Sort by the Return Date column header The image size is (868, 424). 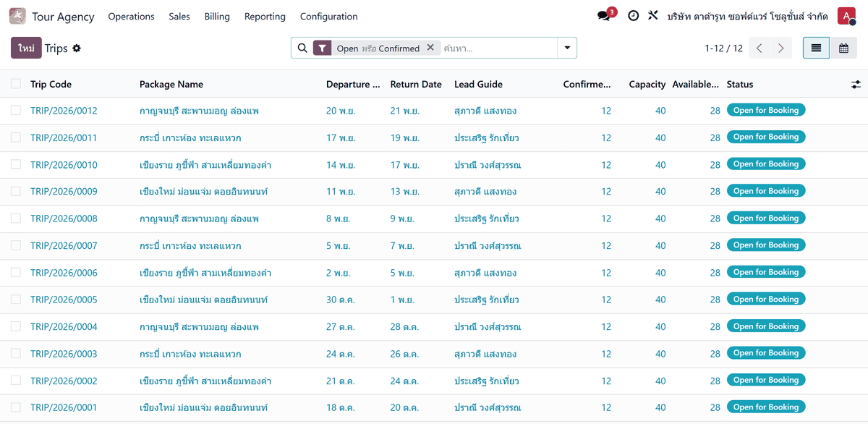[416, 84]
